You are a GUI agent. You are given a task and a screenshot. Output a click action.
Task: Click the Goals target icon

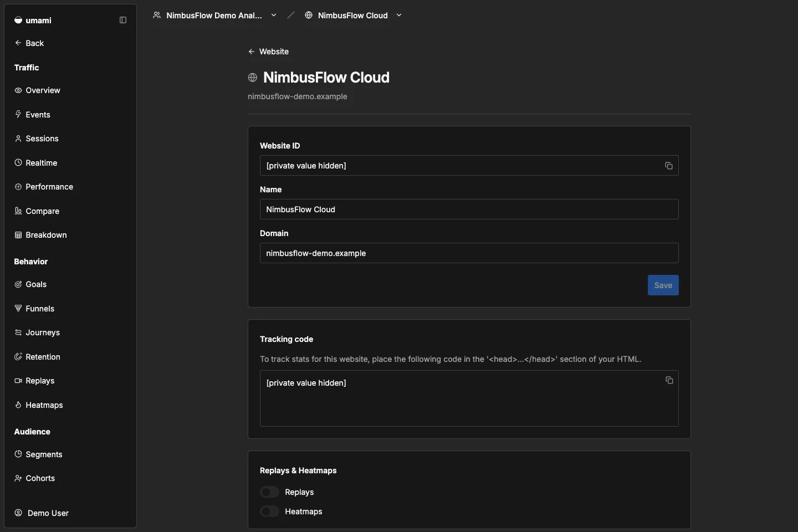tap(18, 284)
